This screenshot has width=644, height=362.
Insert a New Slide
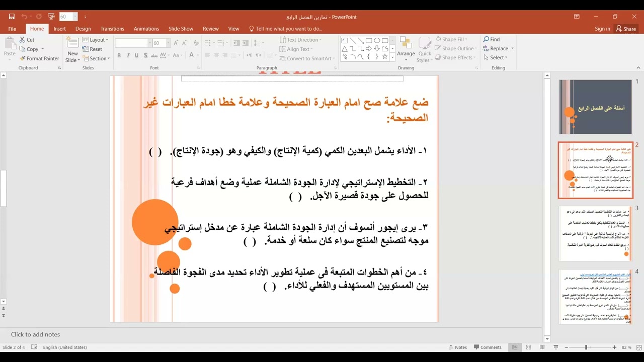click(72, 49)
